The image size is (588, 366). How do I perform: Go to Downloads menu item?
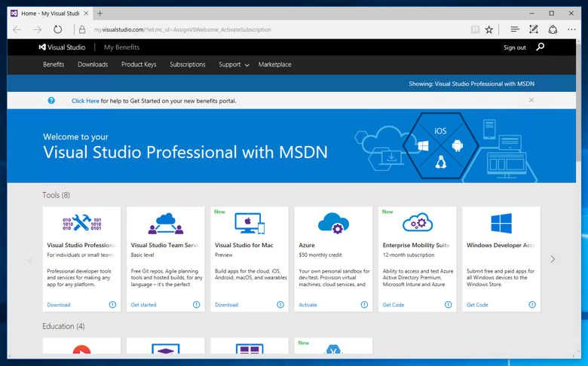coord(93,65)
